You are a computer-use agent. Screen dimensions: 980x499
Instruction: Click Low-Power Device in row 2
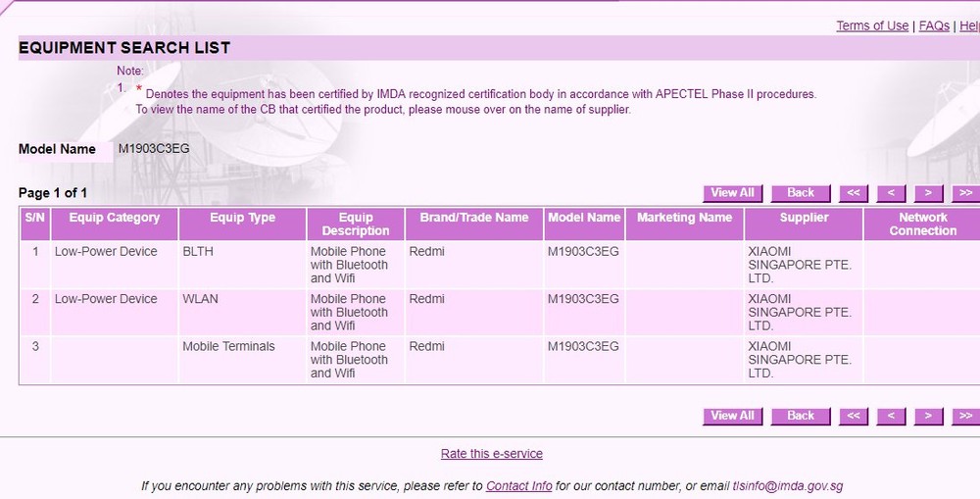coord(106,299)
